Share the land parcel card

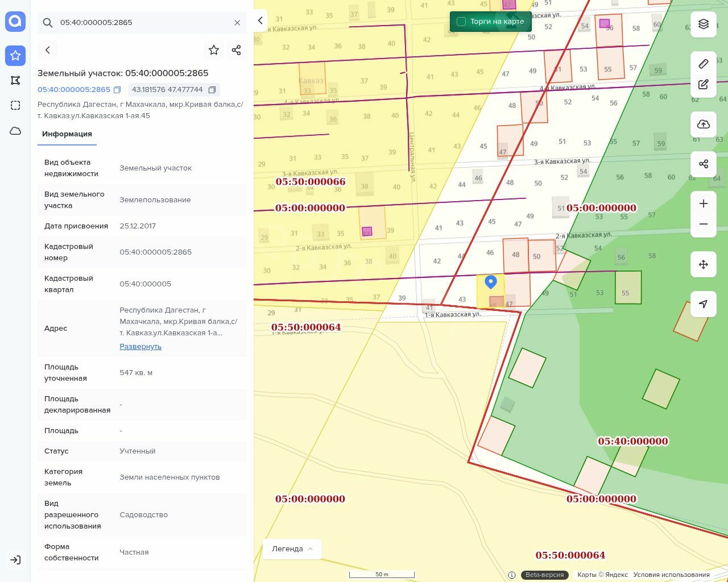(237, 50)
